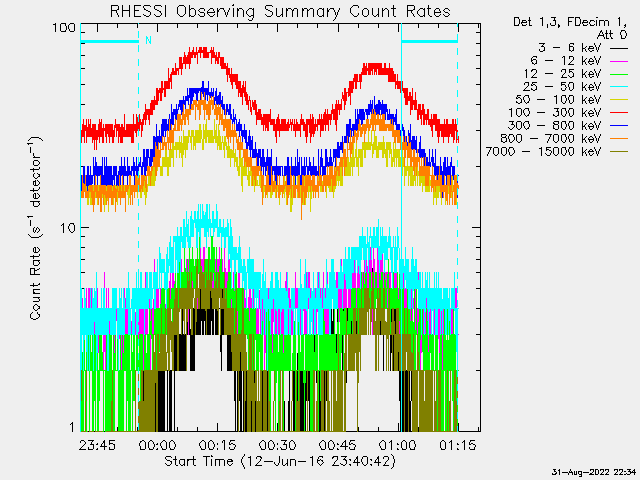Click the black line swatch for 3 - 6 keV

click(x=618, y=48)
